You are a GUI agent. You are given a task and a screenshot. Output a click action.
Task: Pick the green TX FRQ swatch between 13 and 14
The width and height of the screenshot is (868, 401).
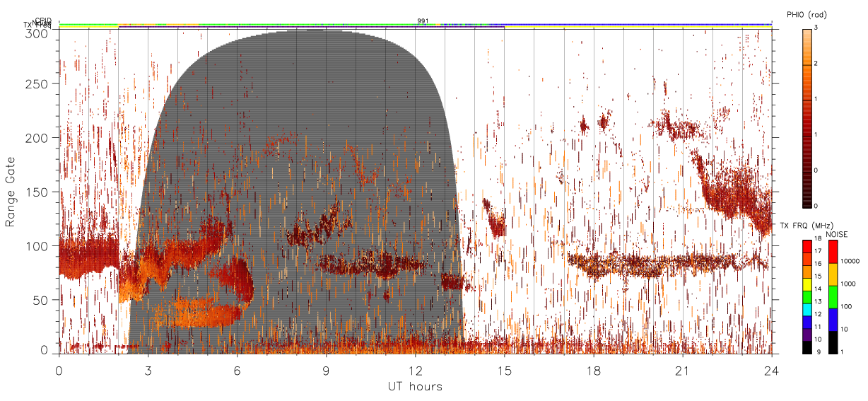[x=806, y=296]
